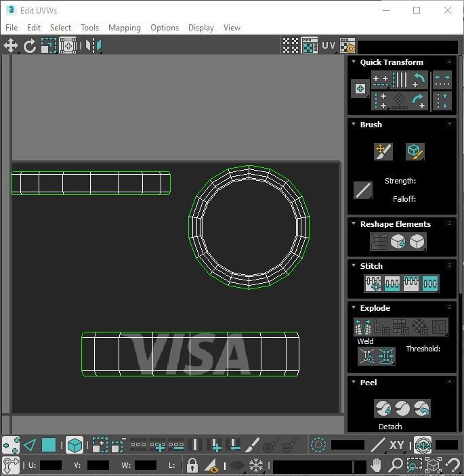Rotate plus 90 around pivot
The width and height of the screenshot is (464, 476).
tap(419, 101)
